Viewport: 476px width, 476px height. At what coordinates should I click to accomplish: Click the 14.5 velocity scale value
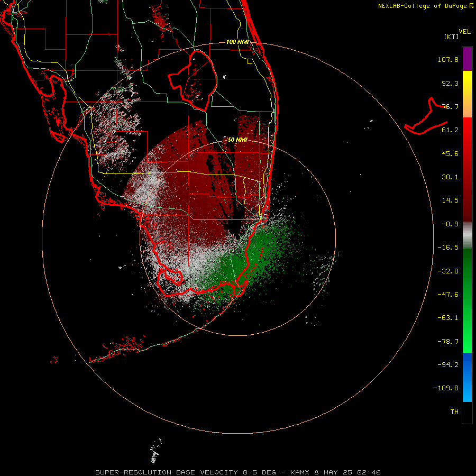tap(450, 200)
